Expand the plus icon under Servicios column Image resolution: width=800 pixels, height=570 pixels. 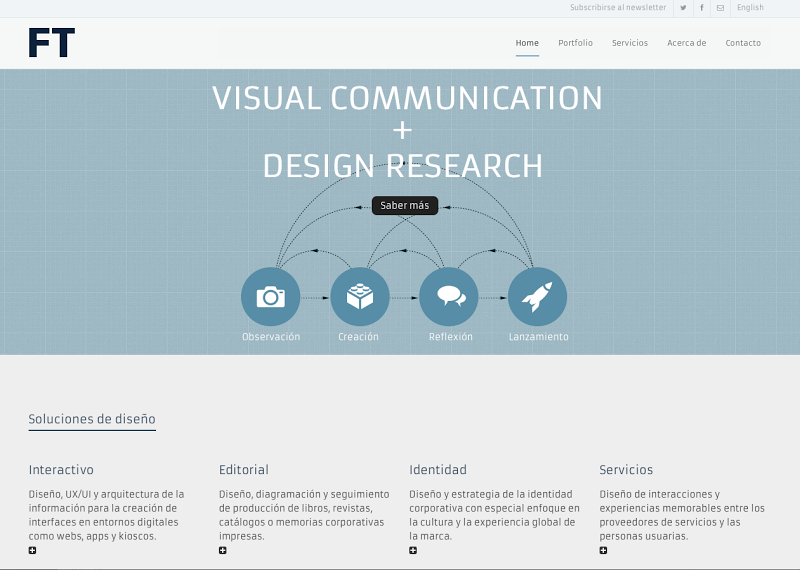pyautogui.click(x=603, y=550)
